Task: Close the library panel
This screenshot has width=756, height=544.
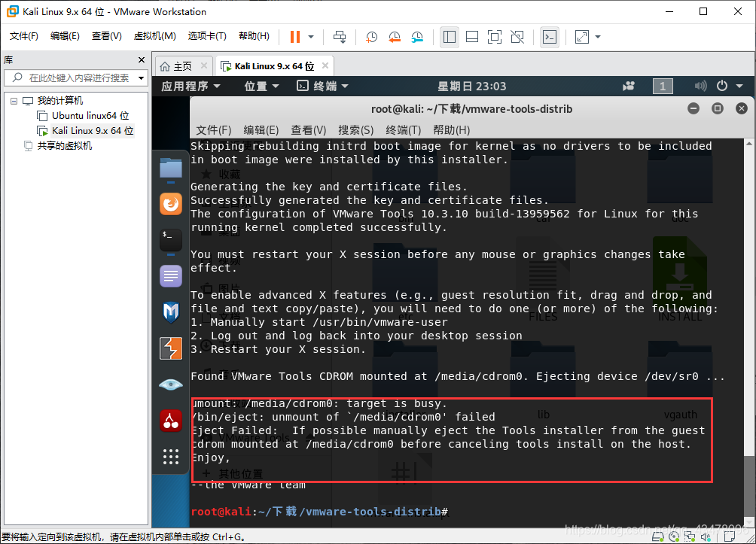Action: click(x=142, y=59)
